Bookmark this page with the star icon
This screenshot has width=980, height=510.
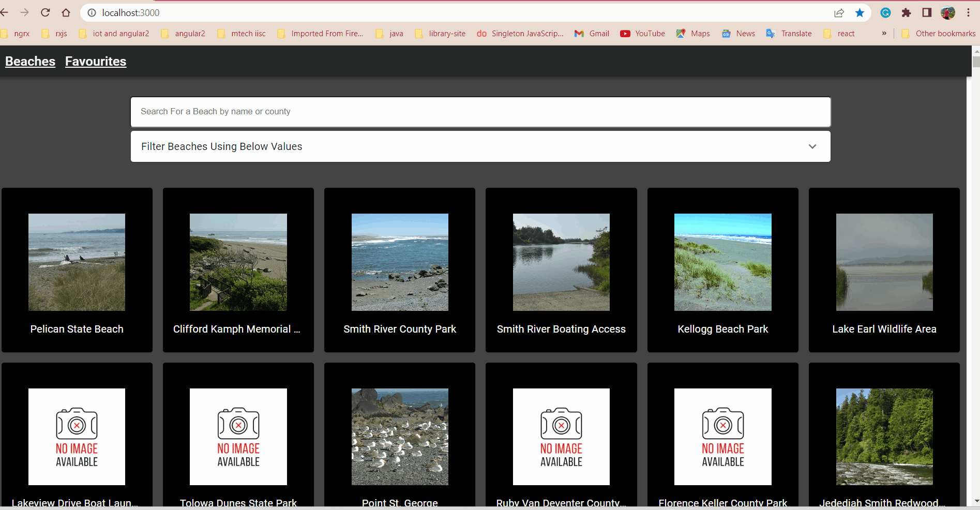pos(860,13)
